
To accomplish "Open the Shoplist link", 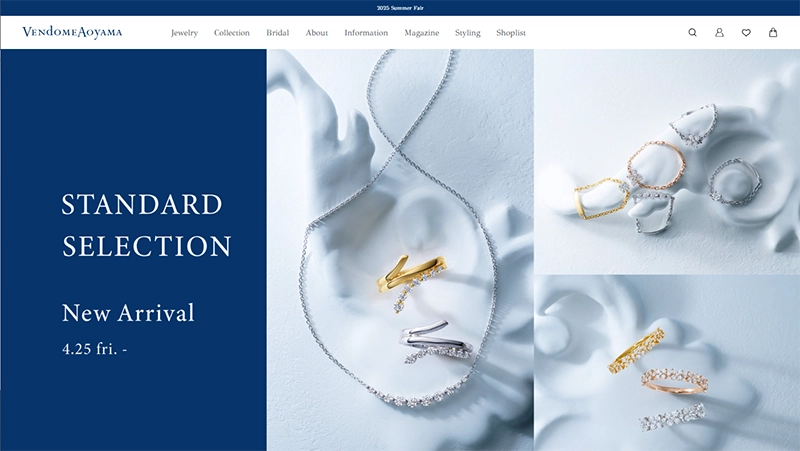I will pos(511,33).
